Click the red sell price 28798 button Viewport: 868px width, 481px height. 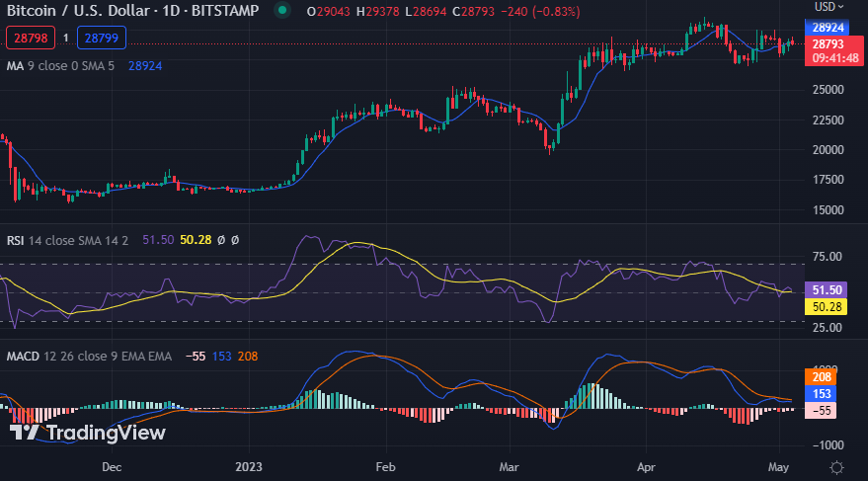point(31,39)
